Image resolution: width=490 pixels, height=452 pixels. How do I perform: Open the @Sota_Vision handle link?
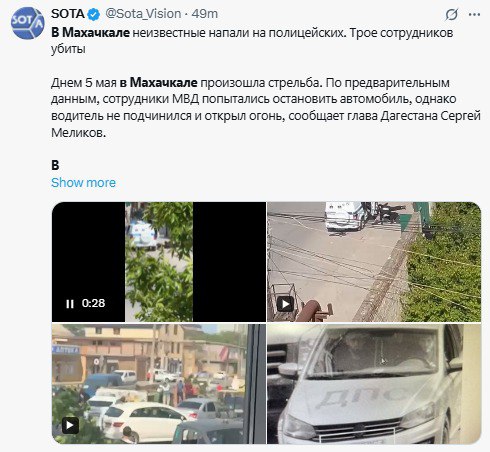point(143,14)
